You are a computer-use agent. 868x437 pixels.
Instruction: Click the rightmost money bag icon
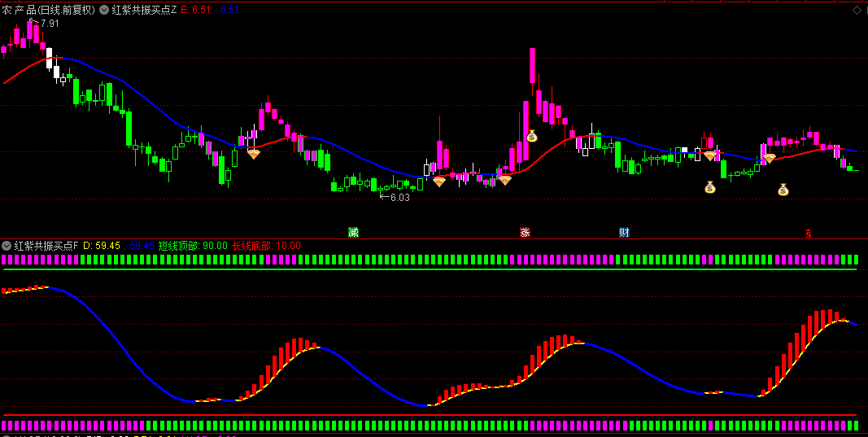click(783, 190)
